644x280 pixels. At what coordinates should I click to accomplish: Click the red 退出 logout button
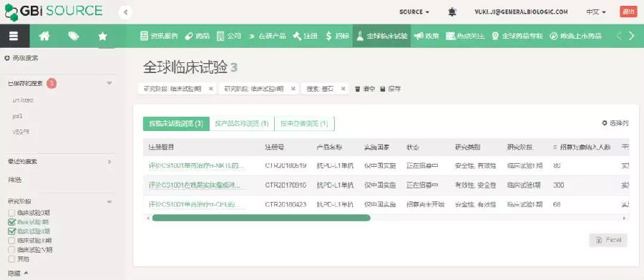[x=628, y=12]
